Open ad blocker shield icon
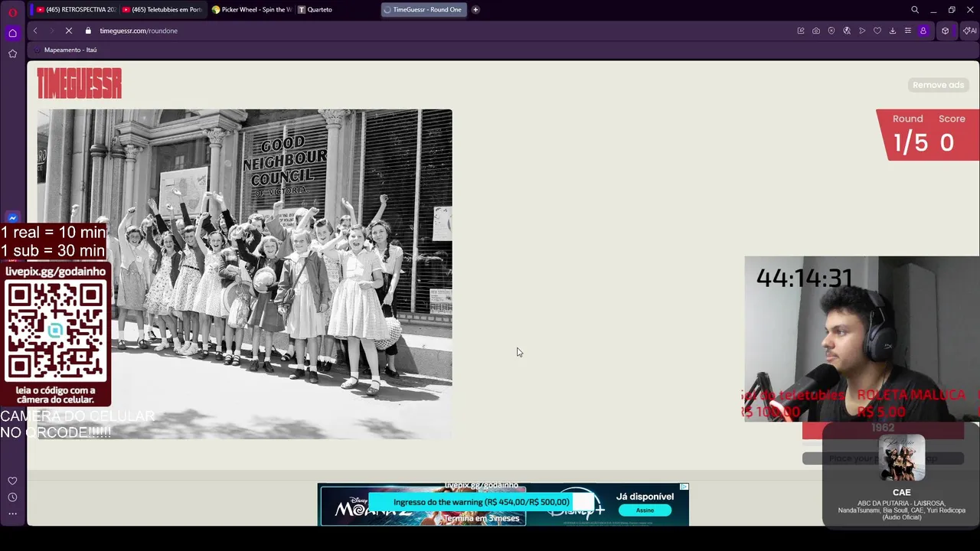This screenshot has width=980, height=551. pos(831,31)
